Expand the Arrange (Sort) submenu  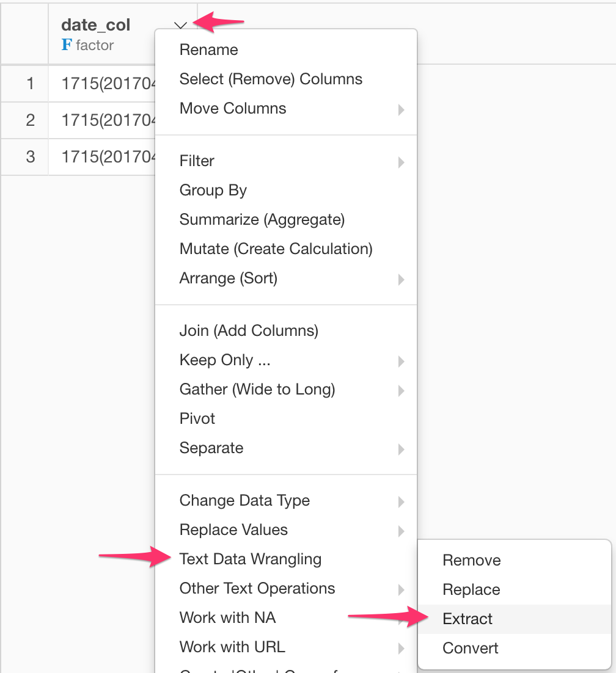pos(402,280)
